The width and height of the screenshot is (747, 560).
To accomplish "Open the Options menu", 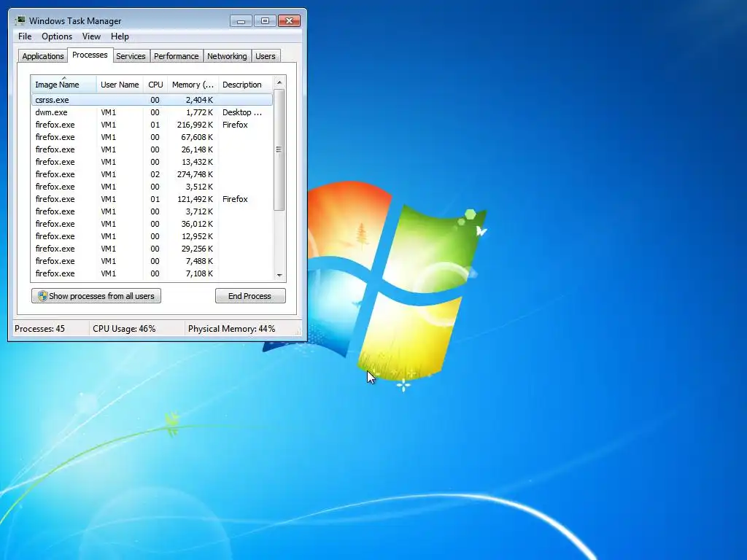I will pyautogui.click(x=57, y=36).
